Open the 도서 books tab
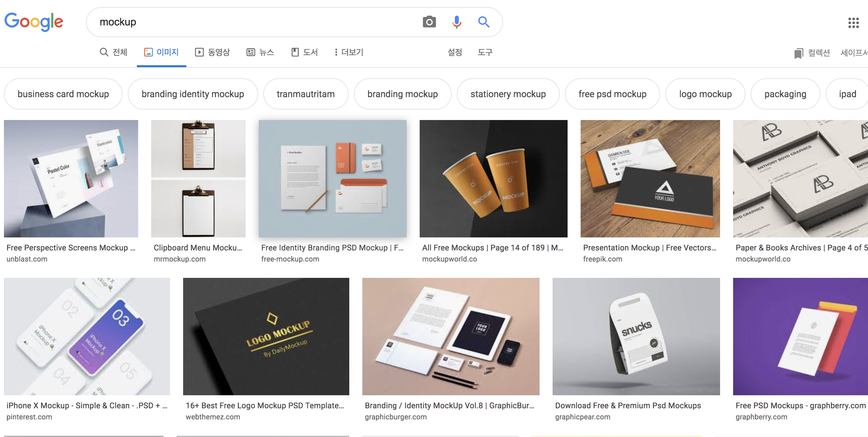The image size is (868, 437). pos(304,52)
